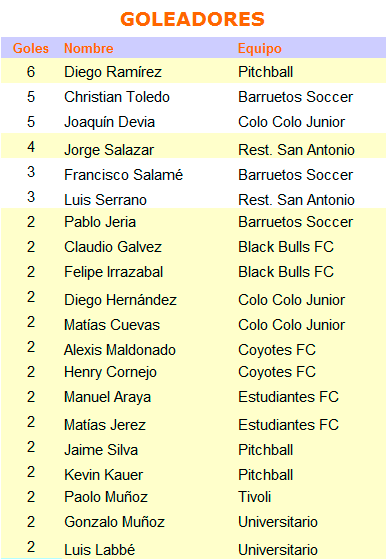The height and width of the screenshot is (559, 386).
Task: Select Coyotes FC next to Henry Cornejo
Action: tap(277, 372)
